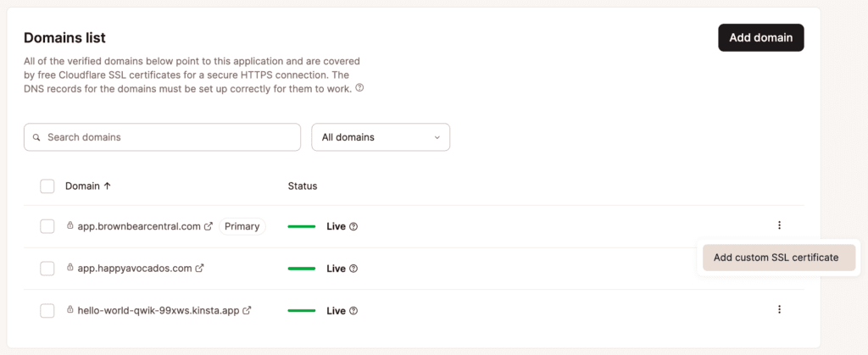Click the app.brownbearcentral.com domain link
Screen dimensions: 868x355
(138, 226)
